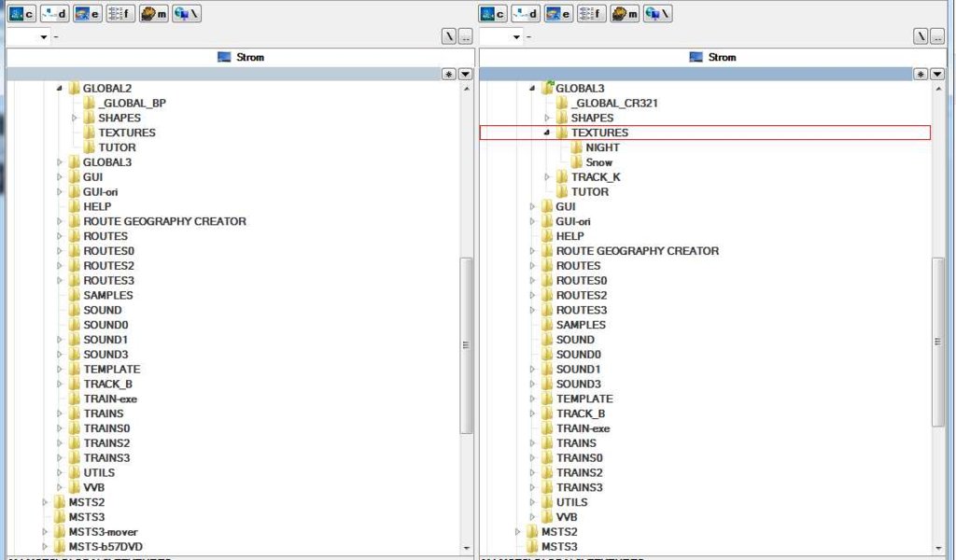Expand SHAPES under GLOBAL2 in left tree
Screen dimensions: 956x560
point(75,118)
